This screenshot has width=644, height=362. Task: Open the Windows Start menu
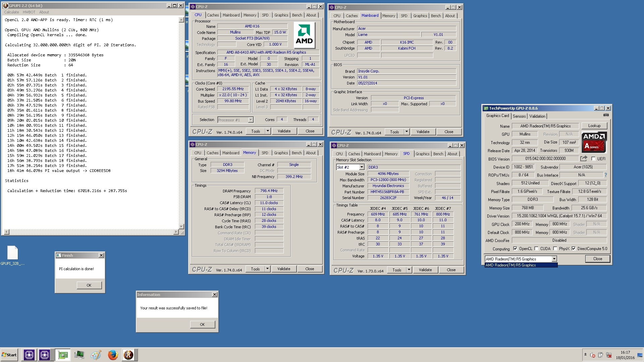(9, 355)
